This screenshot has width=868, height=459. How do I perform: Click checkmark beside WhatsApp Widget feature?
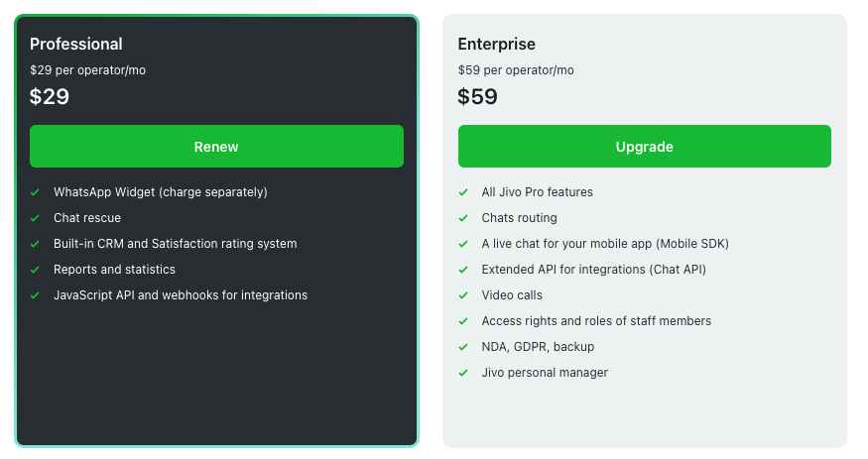point(35,192)
